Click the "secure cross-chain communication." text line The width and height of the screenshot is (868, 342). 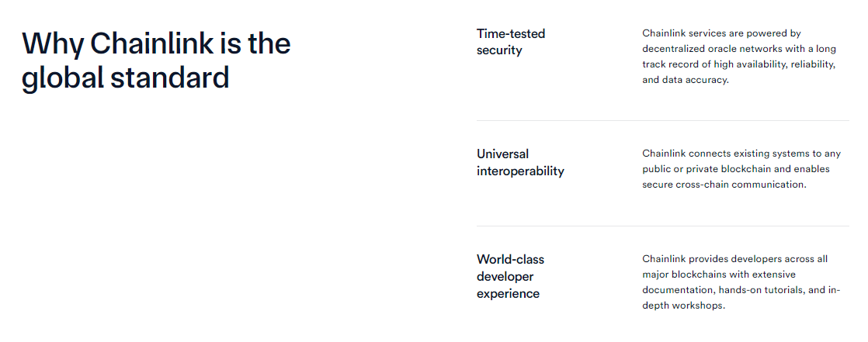[724, 185]
